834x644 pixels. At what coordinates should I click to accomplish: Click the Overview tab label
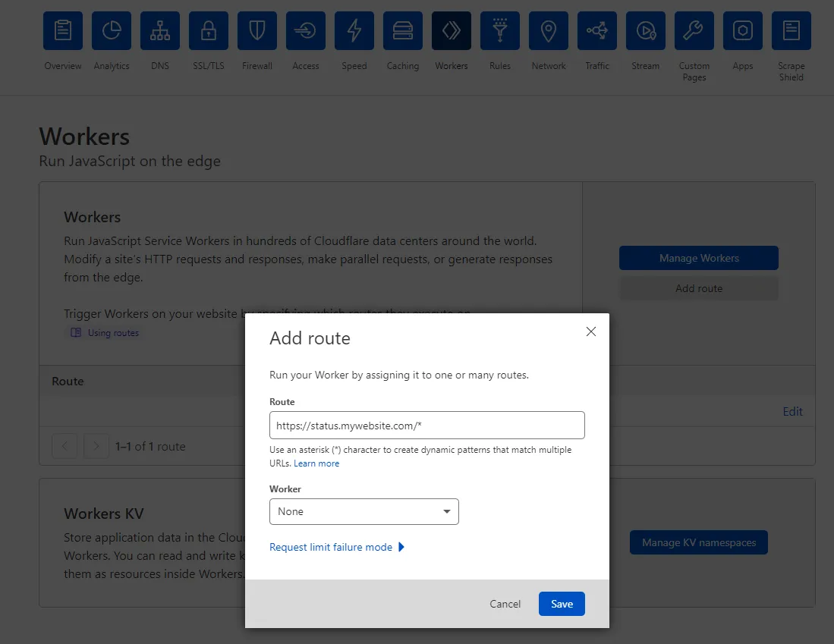pyautogui.click(x=63, y=66)
